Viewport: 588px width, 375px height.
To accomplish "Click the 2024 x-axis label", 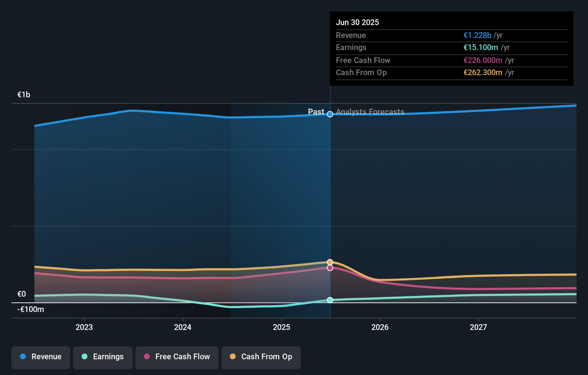I will 183,327.
